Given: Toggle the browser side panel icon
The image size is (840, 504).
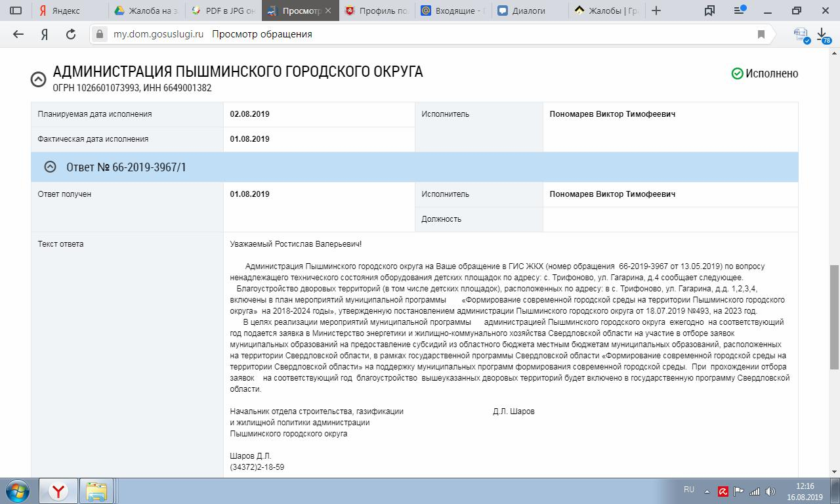Looking at the screenshot, I should [x=16, y=10].
